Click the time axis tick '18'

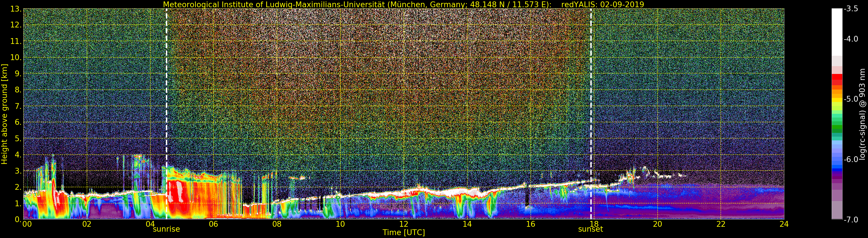click(x=594, y=224)
